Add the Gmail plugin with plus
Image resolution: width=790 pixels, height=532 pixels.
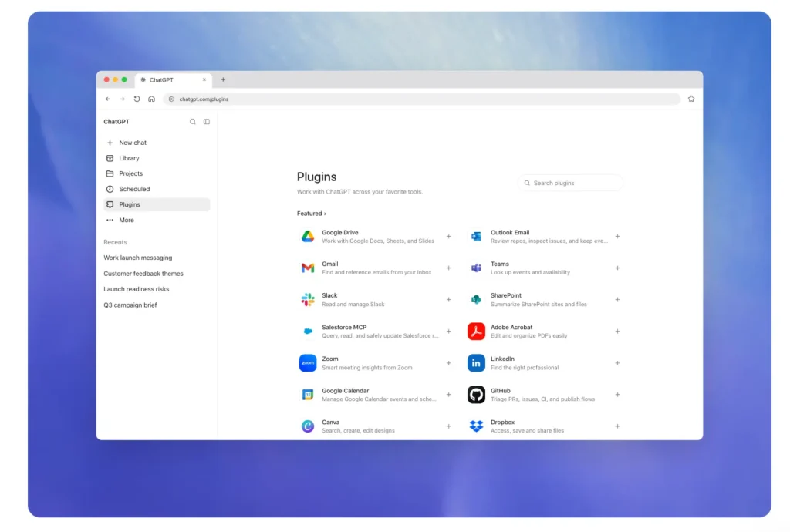[448, 268]
